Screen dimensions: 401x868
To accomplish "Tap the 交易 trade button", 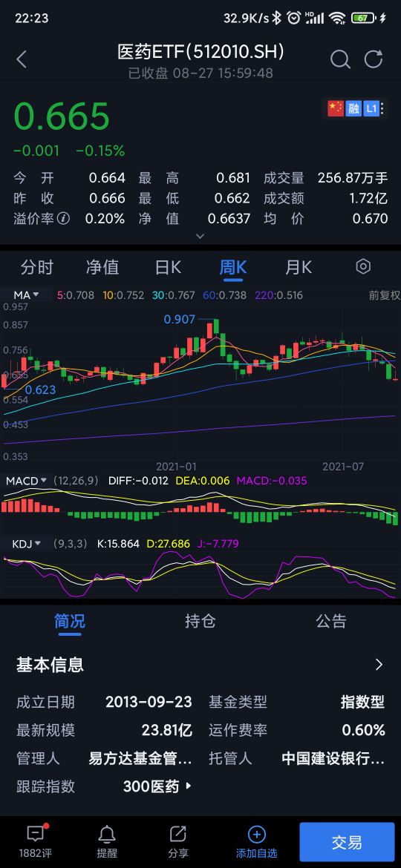I will [347, 842].
